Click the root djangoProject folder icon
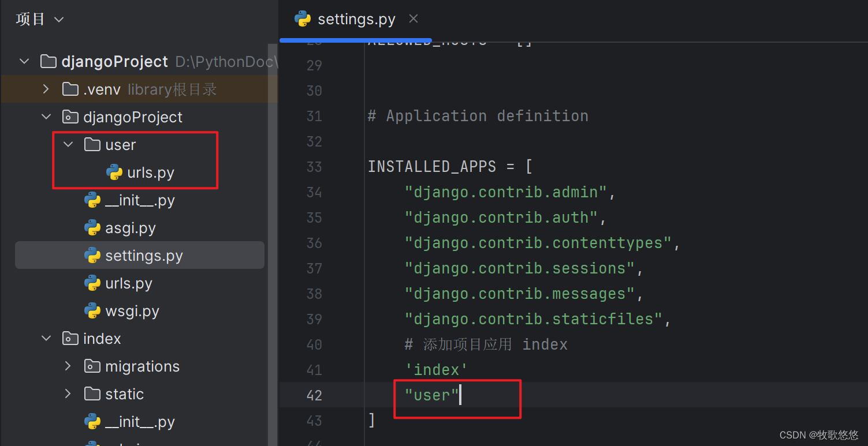Image resolution: width=868 pixels, height=446 pixels. (49, 61)
